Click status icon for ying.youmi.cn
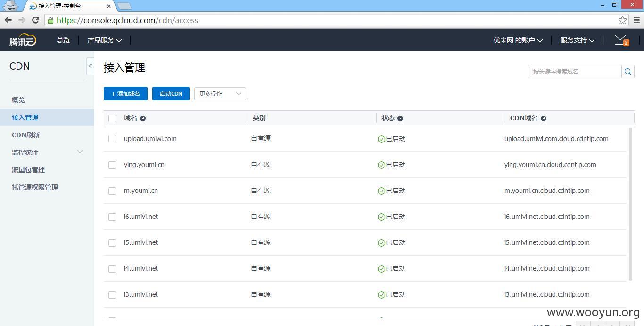 tap(381, 165)
